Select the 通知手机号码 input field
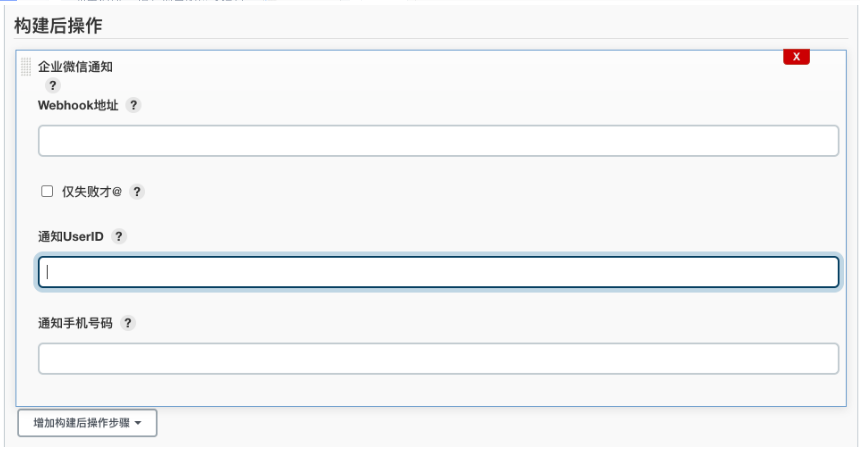This screenshot has height=450, width=860. [438, 358]
